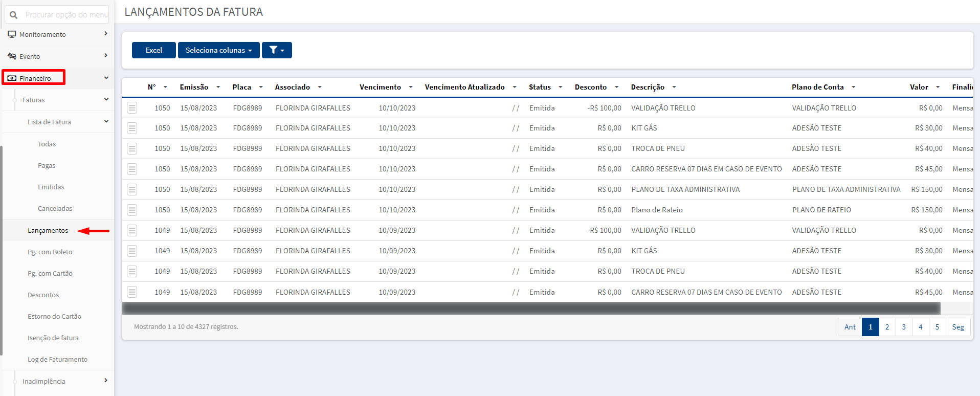Select Todas in the invoice list menu

[x=47, y=144]
